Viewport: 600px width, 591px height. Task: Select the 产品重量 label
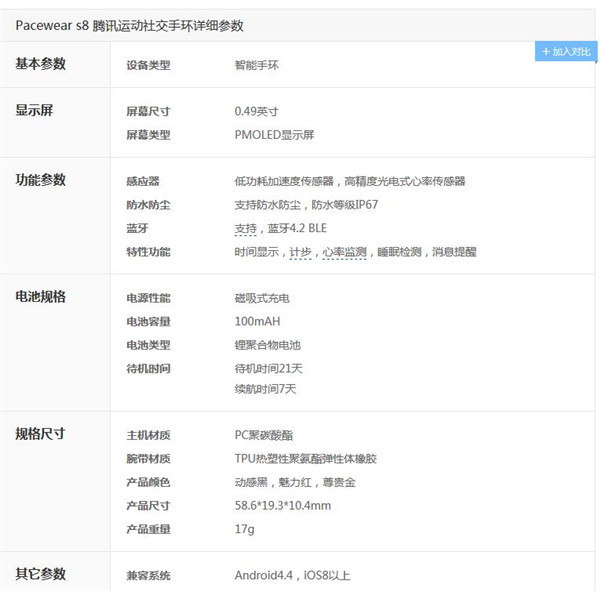coord(148,529)
